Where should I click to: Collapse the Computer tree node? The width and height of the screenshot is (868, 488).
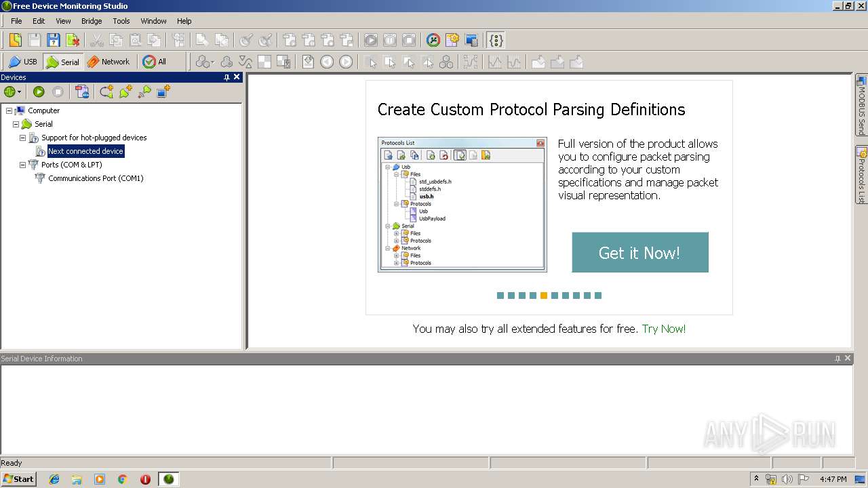click(9, 110)
